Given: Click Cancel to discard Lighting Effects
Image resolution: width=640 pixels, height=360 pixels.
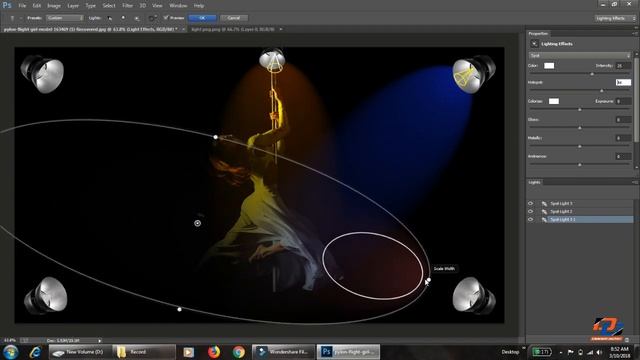Looking at the screenshot, I should coord(233,18).
